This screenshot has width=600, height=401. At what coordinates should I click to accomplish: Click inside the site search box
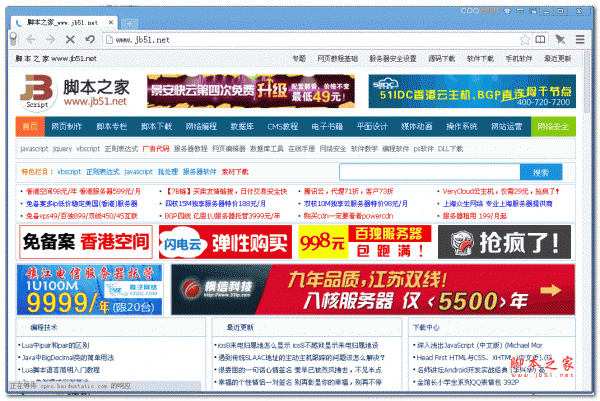pos(429,172)
